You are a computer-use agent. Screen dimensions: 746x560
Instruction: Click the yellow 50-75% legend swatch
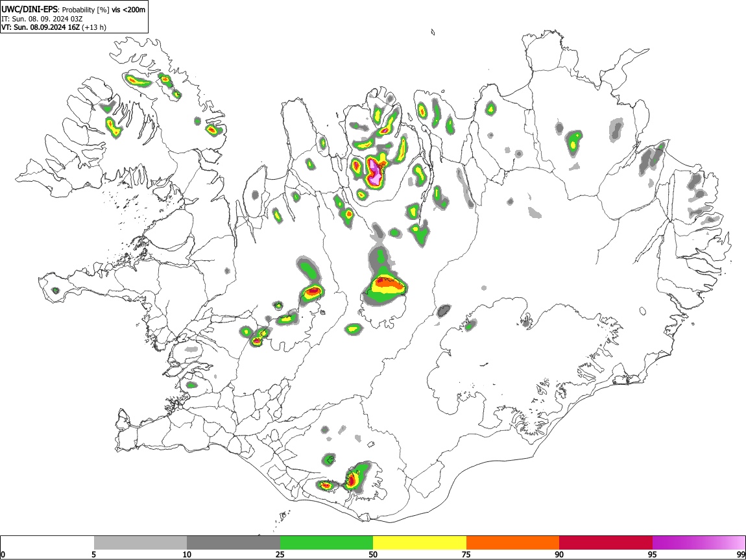(420, 543)
